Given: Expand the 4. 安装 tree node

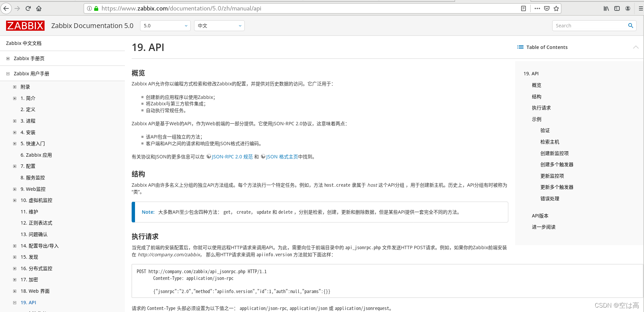Looking at the screenshot, I should click(15, 132).
